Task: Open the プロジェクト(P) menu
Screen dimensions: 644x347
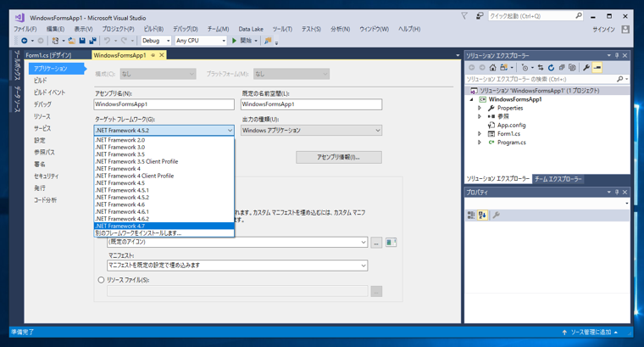Action: point(118,29)
